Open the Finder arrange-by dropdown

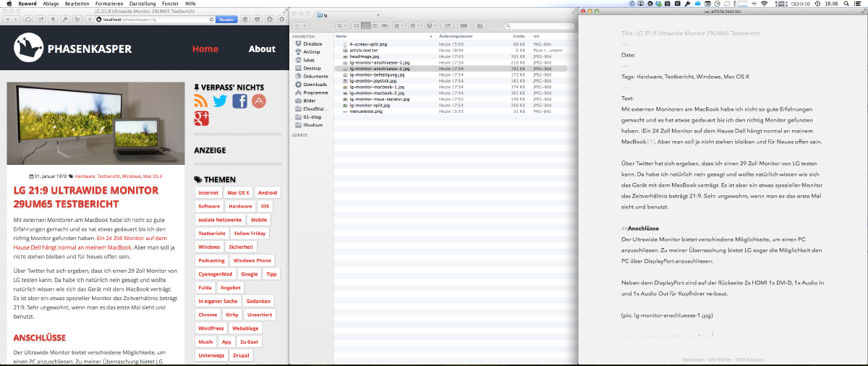tap(399, 25)
